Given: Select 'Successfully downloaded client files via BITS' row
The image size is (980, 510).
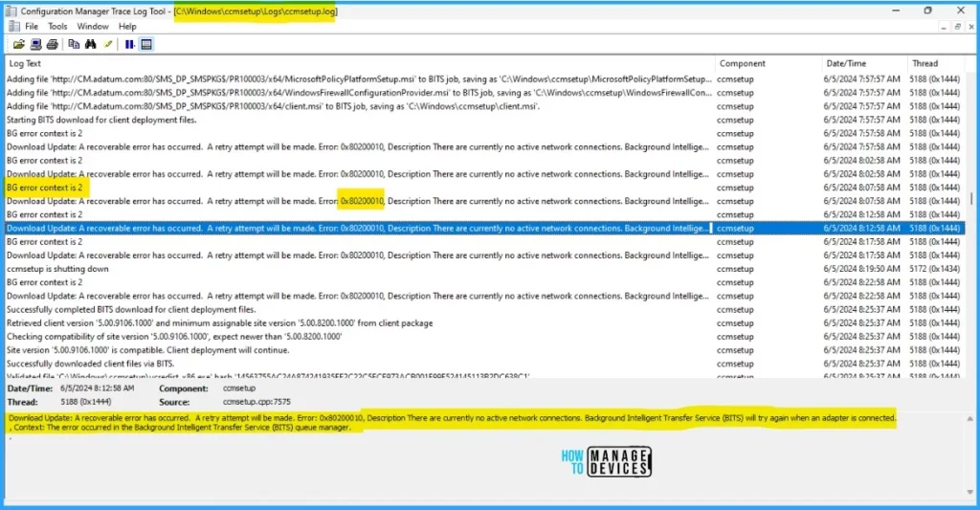Looking at the screenshot, I should click(485, 364).
